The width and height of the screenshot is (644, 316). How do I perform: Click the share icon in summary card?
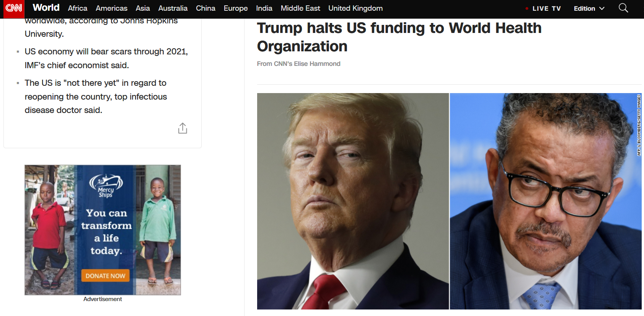pos(183,128)
